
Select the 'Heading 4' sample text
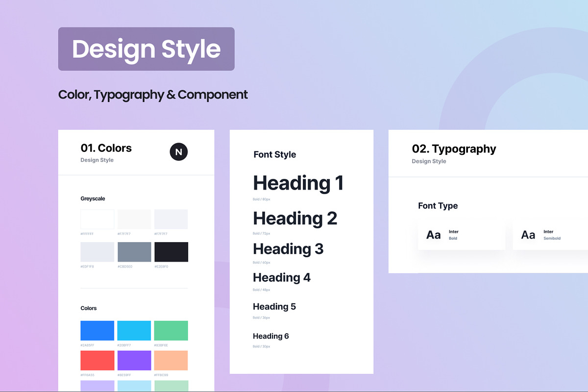point(282,277)
